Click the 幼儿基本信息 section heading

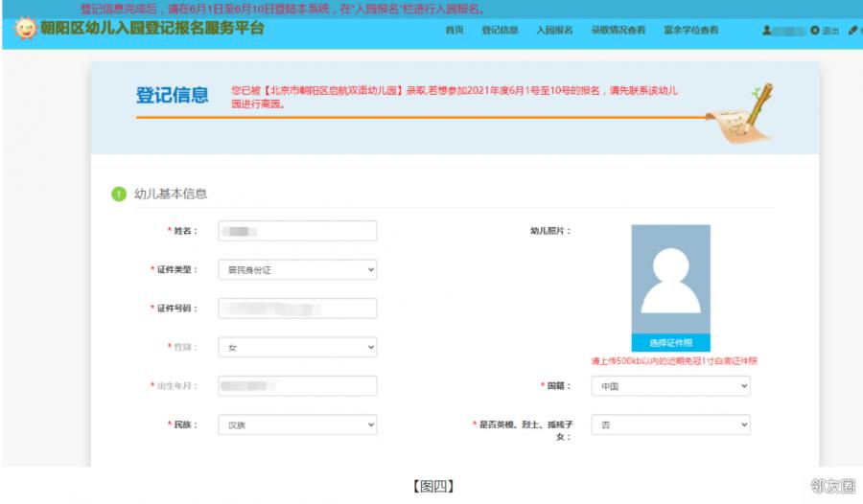[x=171, y=194]
